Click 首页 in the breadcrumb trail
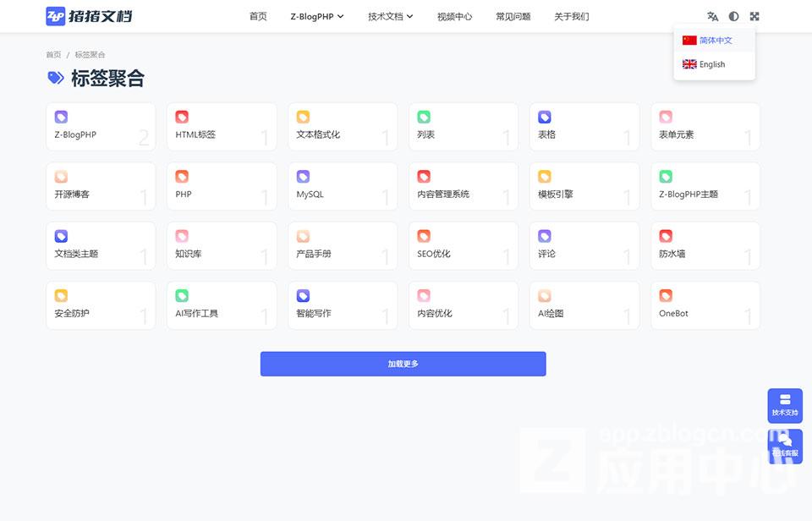The image size is (812, 521). pos(52,54)
